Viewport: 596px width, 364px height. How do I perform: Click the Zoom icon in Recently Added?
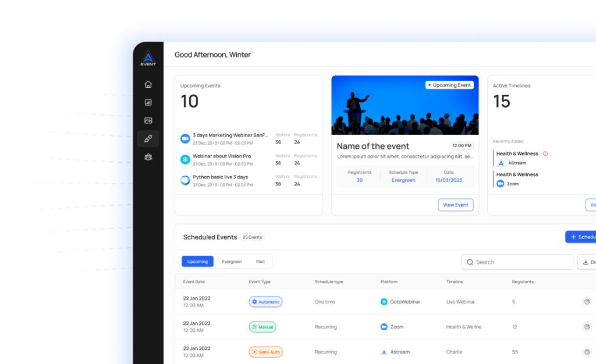tap(501, 184)
